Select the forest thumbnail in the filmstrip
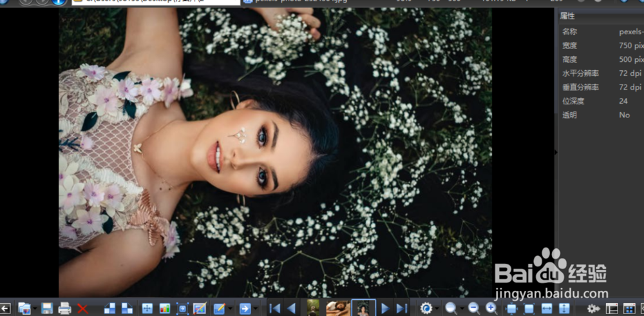The height and width of the screenshot is (316, 644). pos(313,308)
